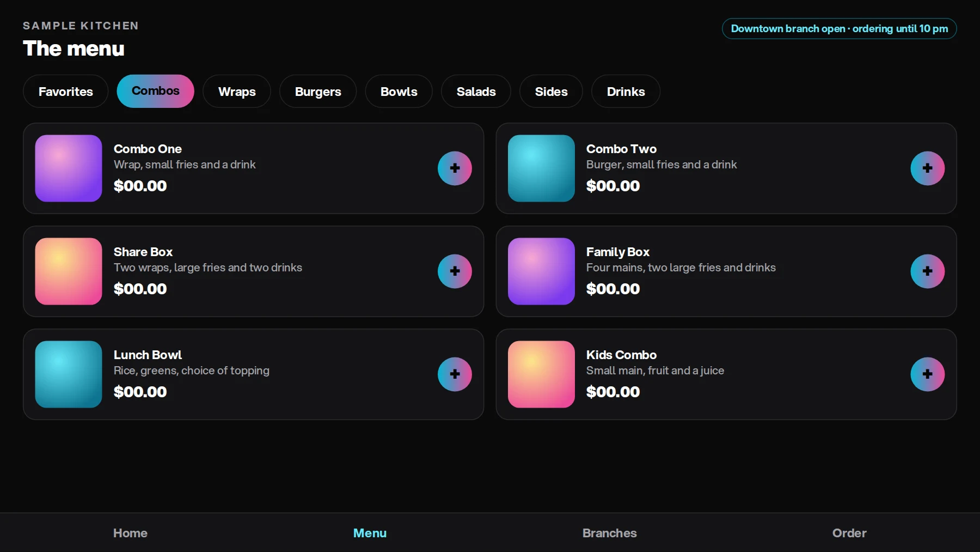Image resolution: width=980 pixels, height=552 pixels.
Task: Click 'Rice, greens, choice of topping'
Action: pos(192,371)
